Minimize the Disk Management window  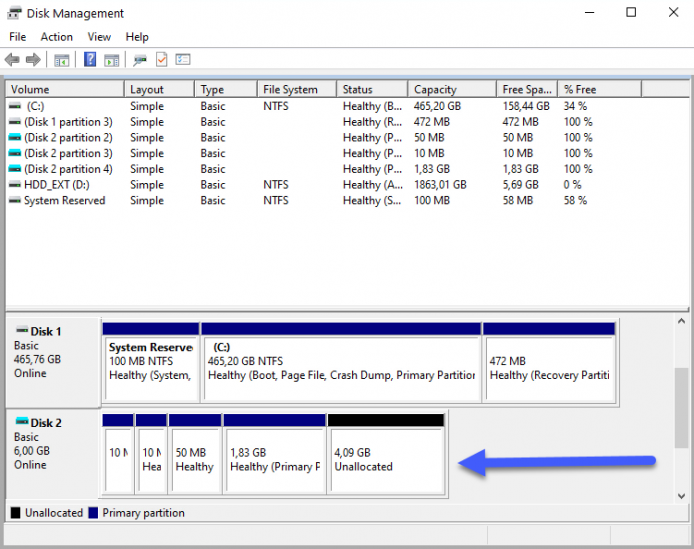pyautogui.click(x=590, y=12)
